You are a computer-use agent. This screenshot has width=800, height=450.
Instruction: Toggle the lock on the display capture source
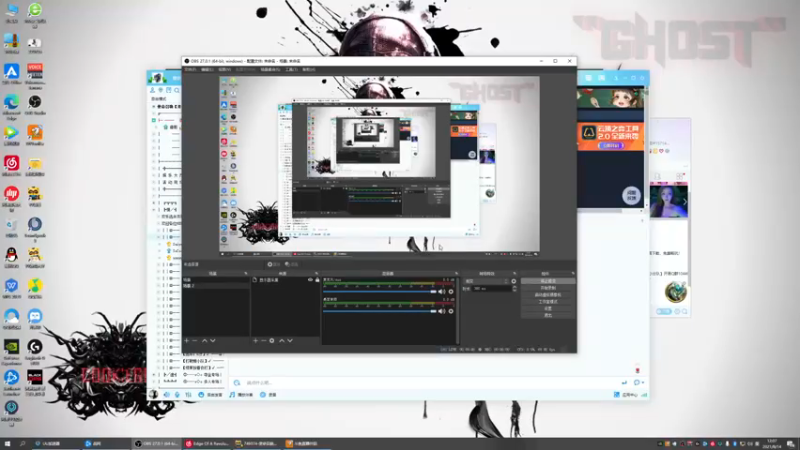pos(317,280)
